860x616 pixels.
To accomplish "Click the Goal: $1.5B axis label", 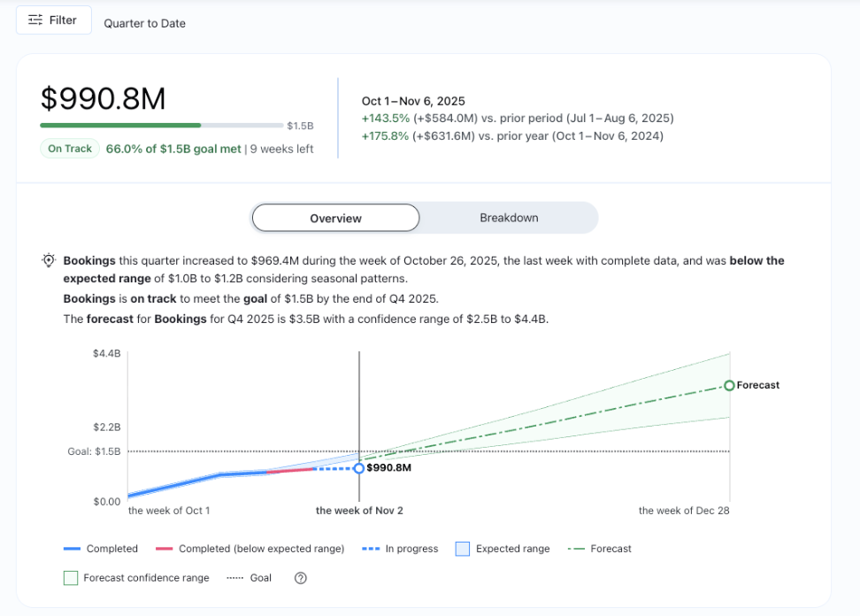I will (x=94, y=451).
